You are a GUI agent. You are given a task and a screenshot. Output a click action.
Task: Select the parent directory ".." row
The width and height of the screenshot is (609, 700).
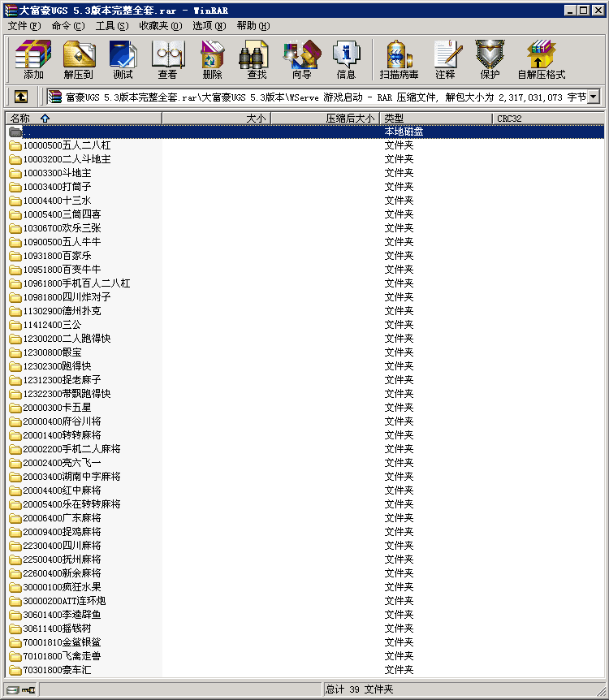point(28,132)
